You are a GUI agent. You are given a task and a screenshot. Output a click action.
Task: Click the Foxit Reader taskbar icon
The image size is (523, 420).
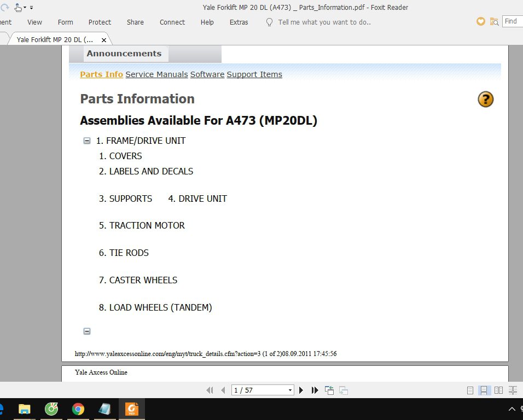(x=132, y=409)
